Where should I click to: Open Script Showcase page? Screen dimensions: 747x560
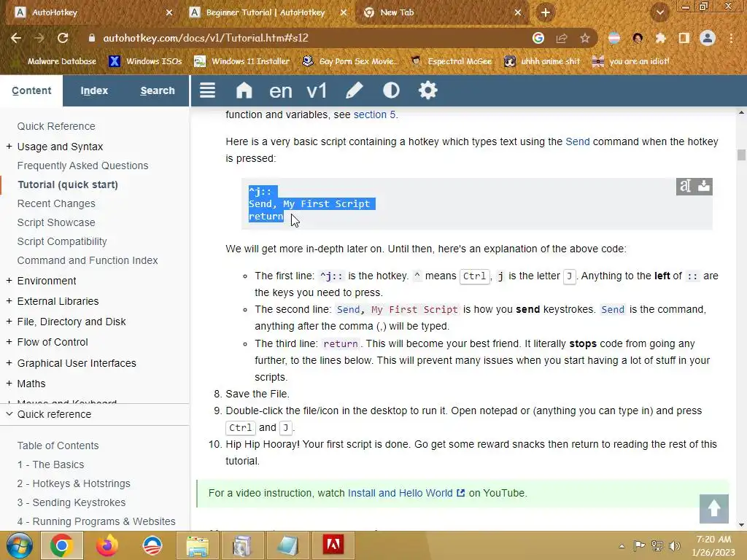pyautogui.click(x=56, y=223)
